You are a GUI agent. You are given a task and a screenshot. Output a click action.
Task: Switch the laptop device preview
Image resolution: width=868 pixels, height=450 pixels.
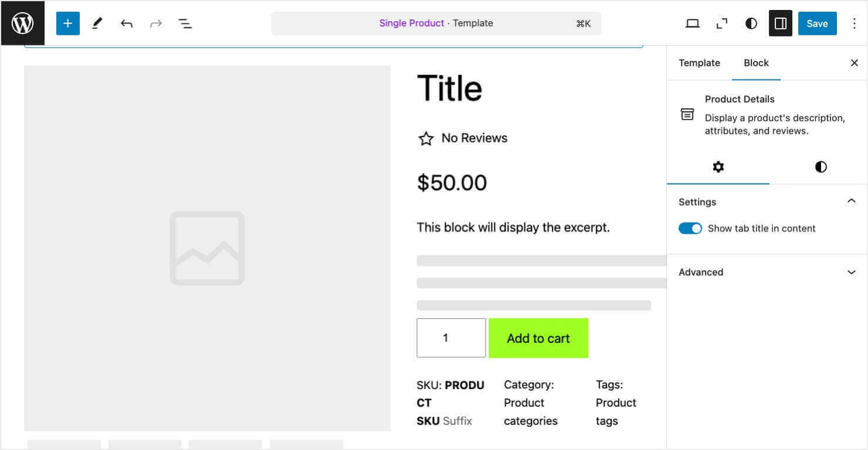coord(693,23)
